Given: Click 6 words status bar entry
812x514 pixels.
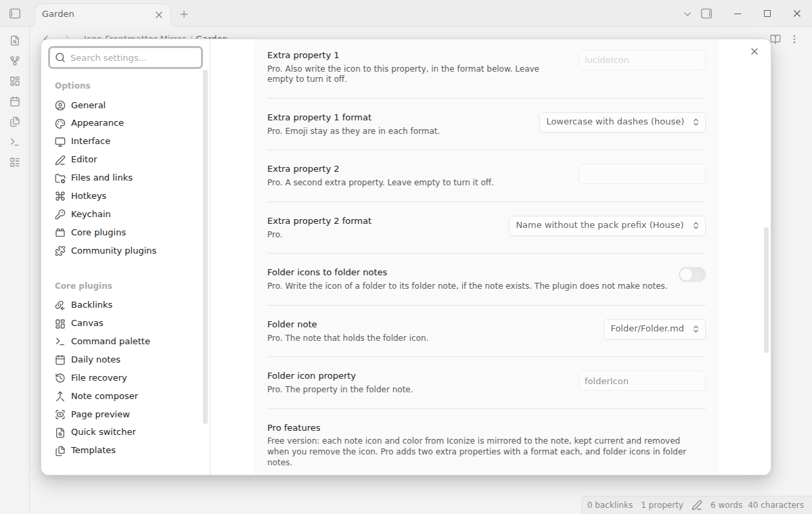Looking at the screenshot, I should coord(726,505).
